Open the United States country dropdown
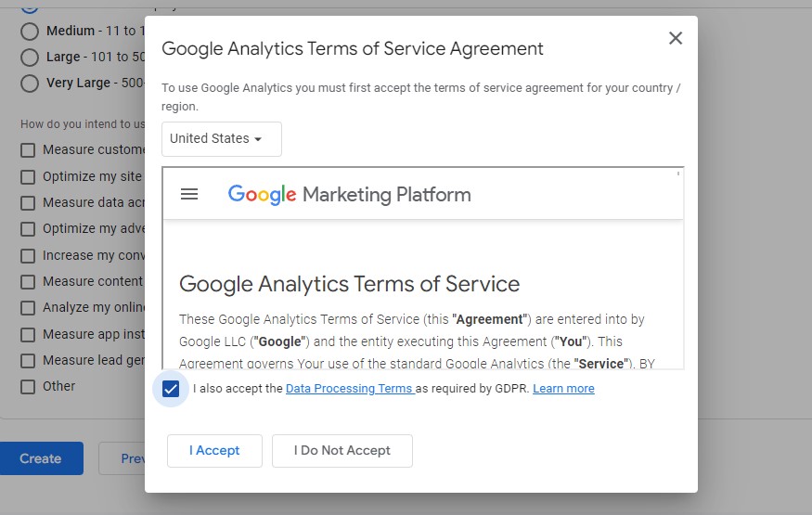This screenshot has height=515, width=812. click(x=222, y=138)
